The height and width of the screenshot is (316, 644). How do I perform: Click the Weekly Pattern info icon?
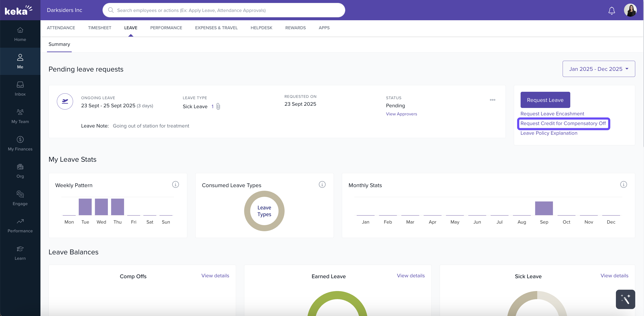pos(176,184)
